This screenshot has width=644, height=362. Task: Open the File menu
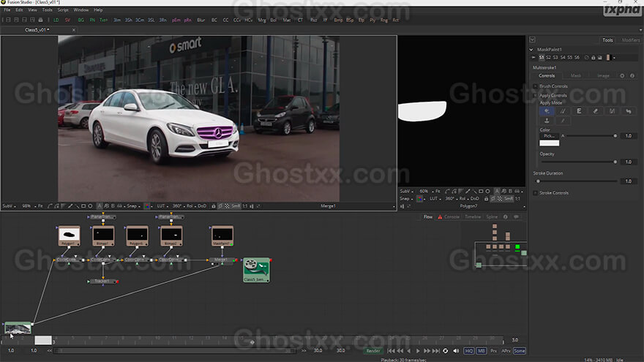(7, 10)
